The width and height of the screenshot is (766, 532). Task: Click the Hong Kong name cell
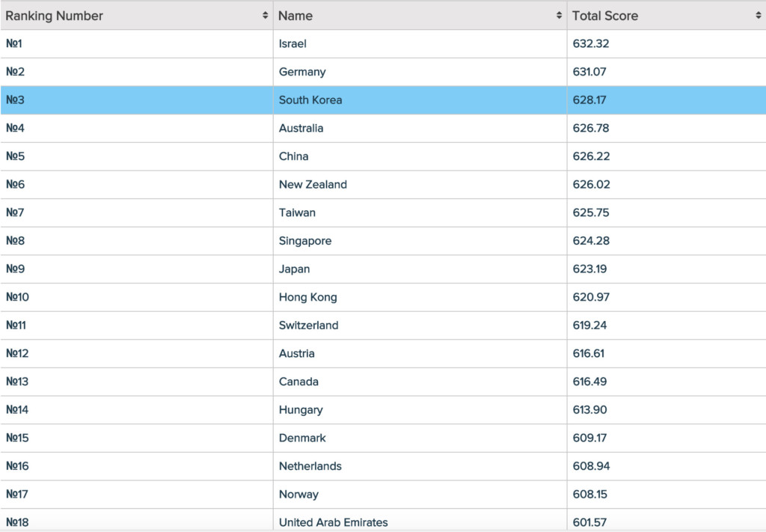point(307,298)
